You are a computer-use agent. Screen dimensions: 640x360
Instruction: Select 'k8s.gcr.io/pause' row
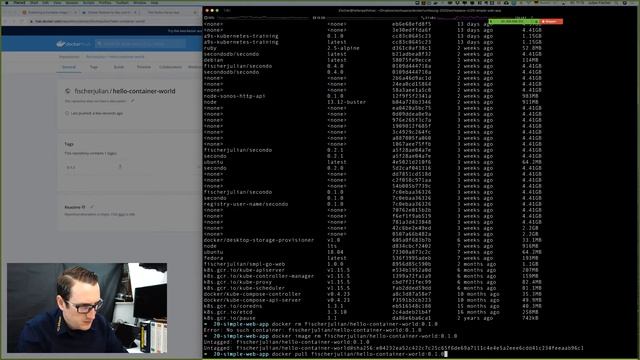(x=372, y=318)
